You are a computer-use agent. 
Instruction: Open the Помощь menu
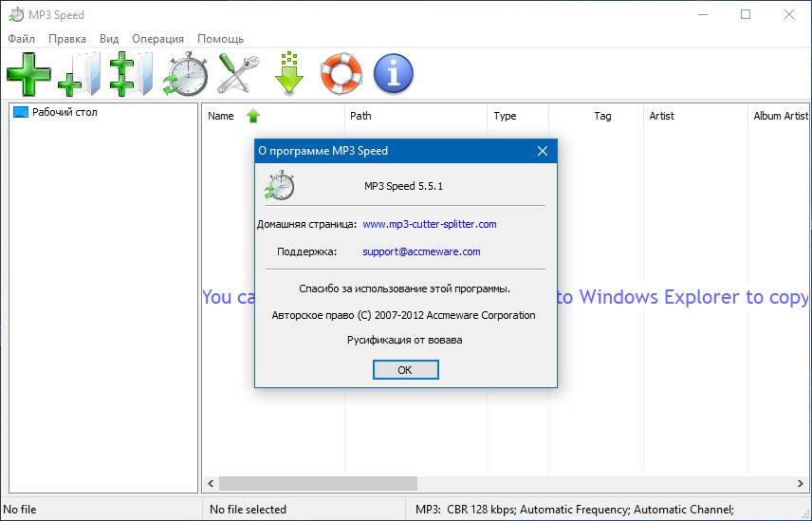pos(221,39)
